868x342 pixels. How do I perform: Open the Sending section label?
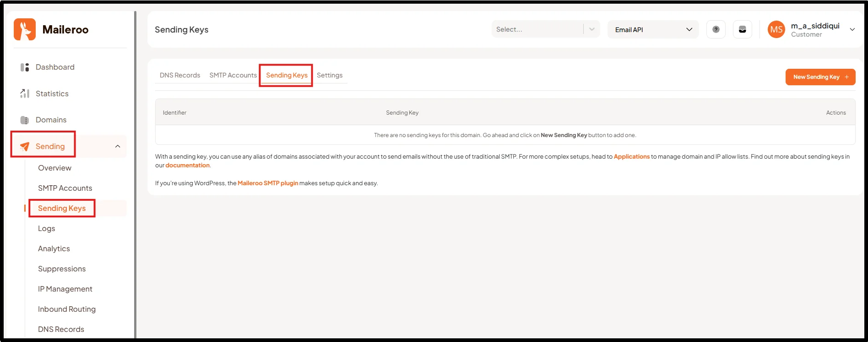click(x=50, y=146)
